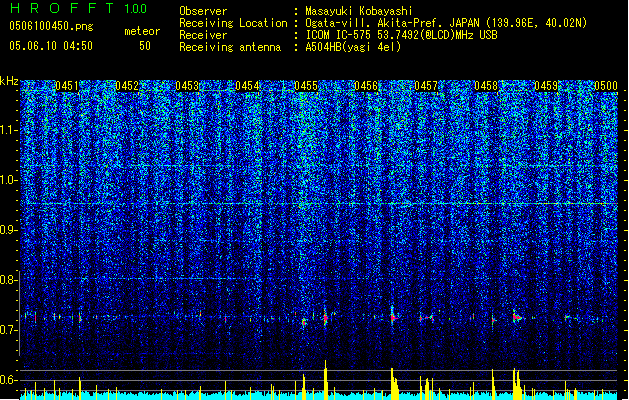The height and width of the screenshot is (400, 629).
Task: Click the 0459 time marker
Action: [x=546, y=86]
